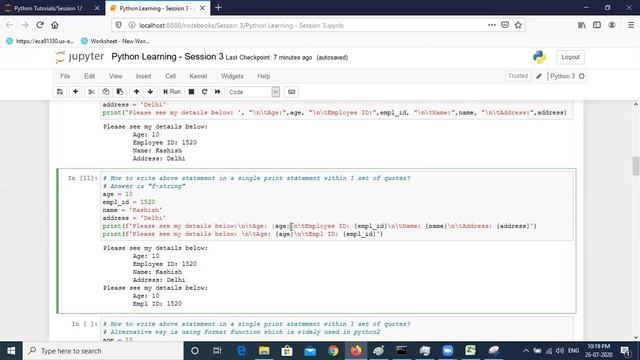Save notebook with the floppy disk icon
Screen dimensions: 640x360
click(x=60, y=92)
